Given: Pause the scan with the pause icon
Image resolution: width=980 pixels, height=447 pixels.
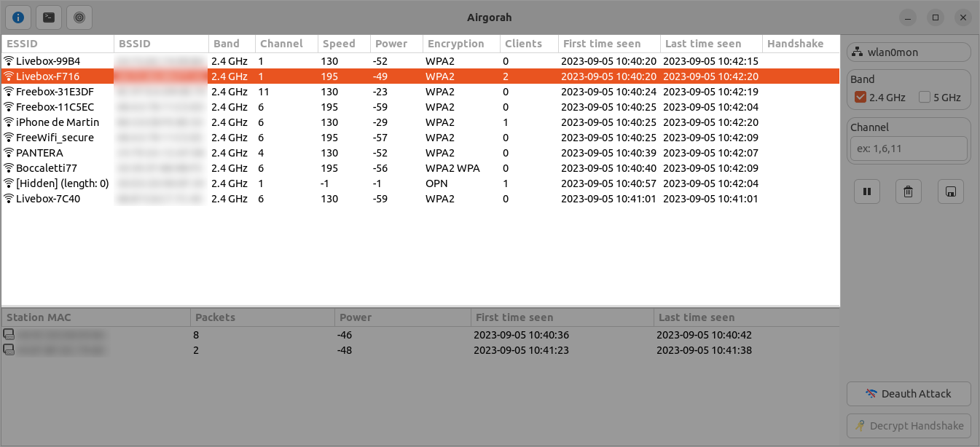Looking at the screenshot, I should coord(866,191).
